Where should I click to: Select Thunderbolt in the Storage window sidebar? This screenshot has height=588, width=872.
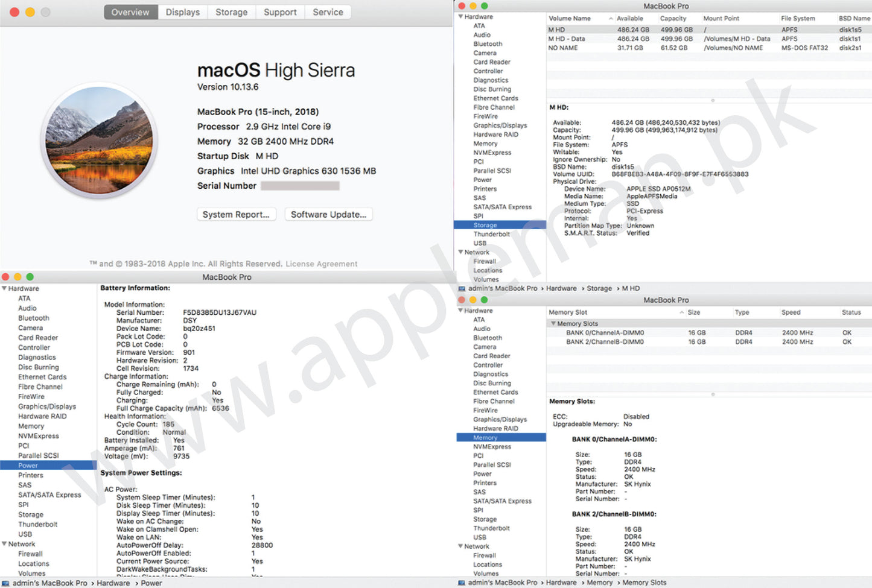click(x=491, y=234)
